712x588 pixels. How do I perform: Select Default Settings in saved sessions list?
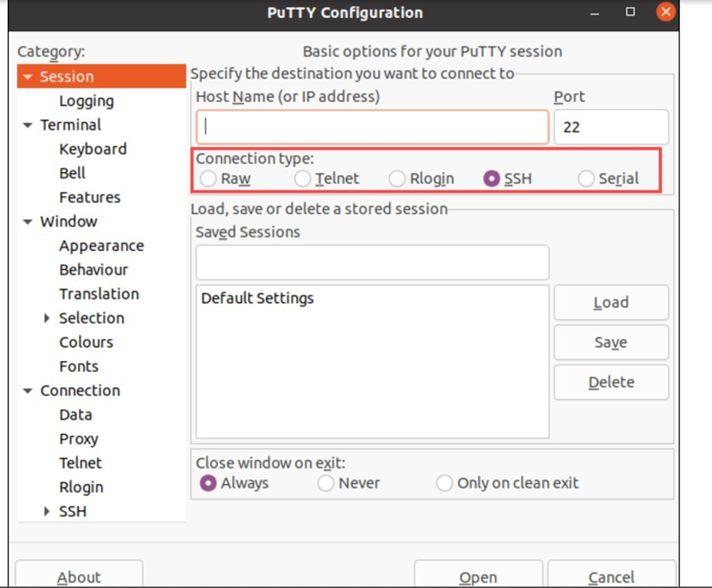click(x=257, y=298)
